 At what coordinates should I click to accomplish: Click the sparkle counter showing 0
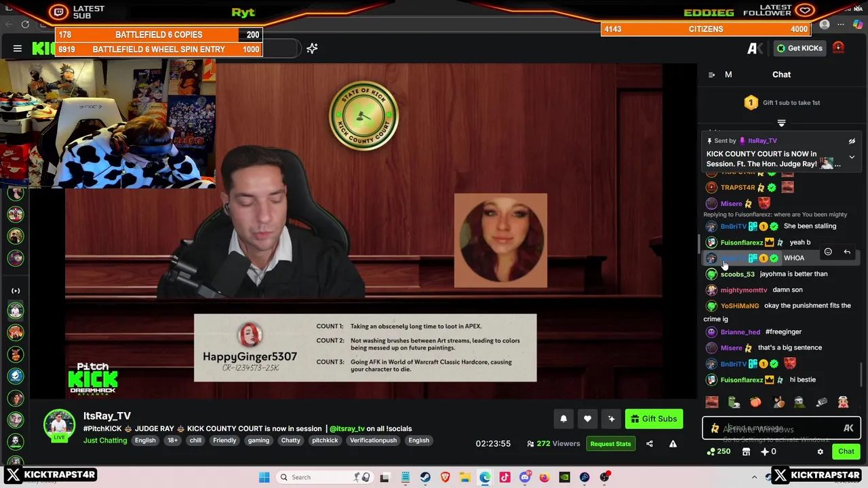(768, 451)
